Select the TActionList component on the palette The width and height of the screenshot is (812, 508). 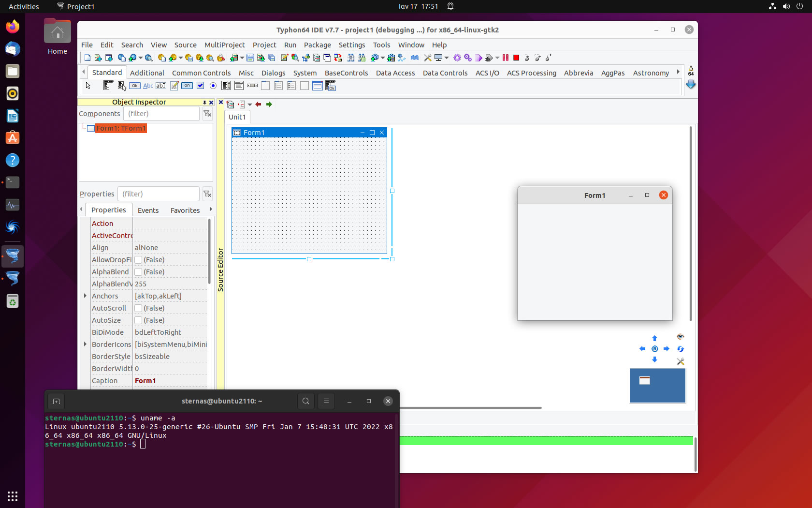tap(331, 86)
